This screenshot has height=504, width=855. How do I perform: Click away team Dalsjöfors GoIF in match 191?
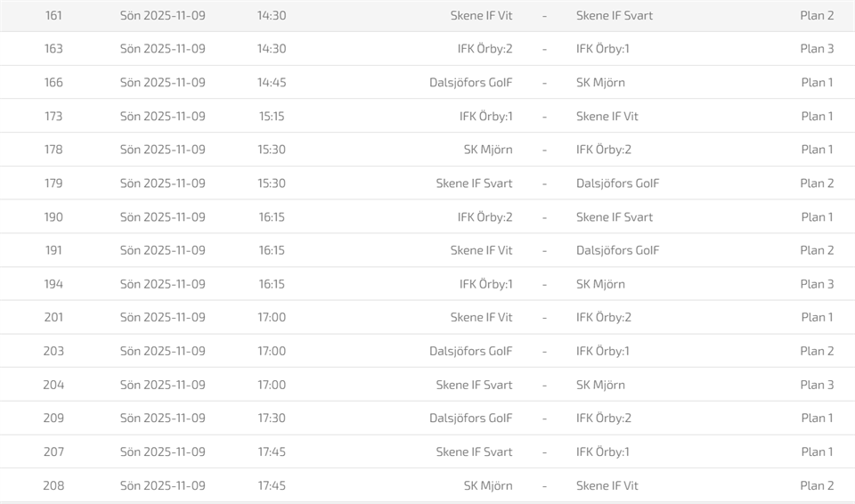(x=617, y=250)
